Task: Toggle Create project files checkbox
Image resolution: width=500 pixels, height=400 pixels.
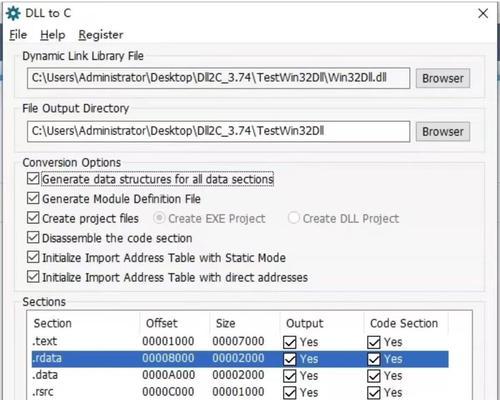Action: [33, 218]
